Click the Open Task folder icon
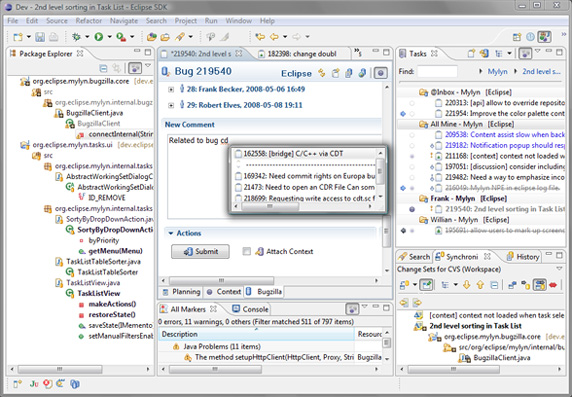 click(165, 36)
